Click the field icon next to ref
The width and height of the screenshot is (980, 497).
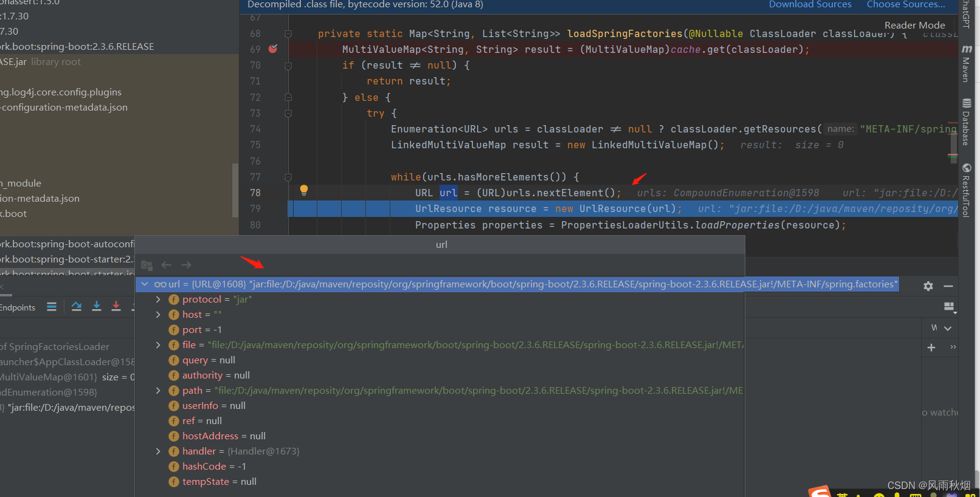174,421
